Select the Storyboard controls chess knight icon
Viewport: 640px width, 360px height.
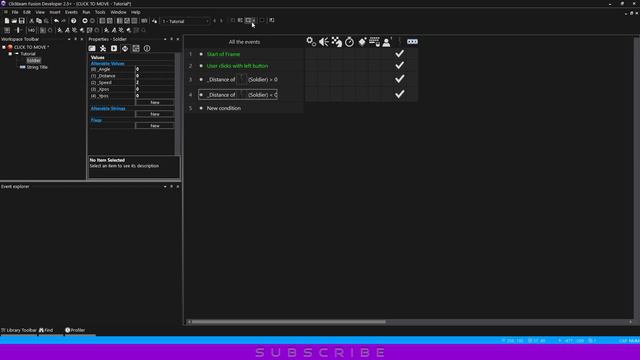point(337,42)
